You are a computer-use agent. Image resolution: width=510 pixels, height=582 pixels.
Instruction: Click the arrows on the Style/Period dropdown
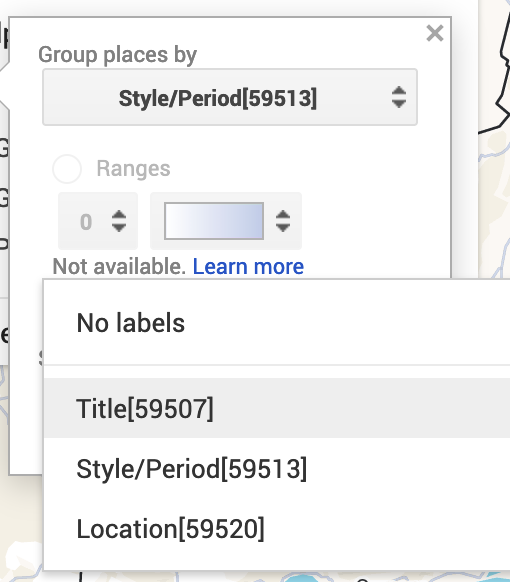click(x=399, y=97)
